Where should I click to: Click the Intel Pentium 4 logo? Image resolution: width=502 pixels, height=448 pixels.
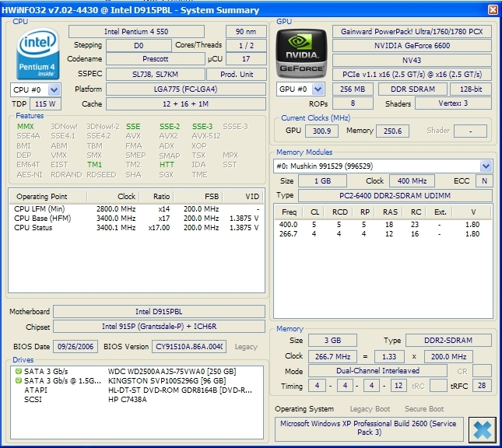[x=38, y=54]
